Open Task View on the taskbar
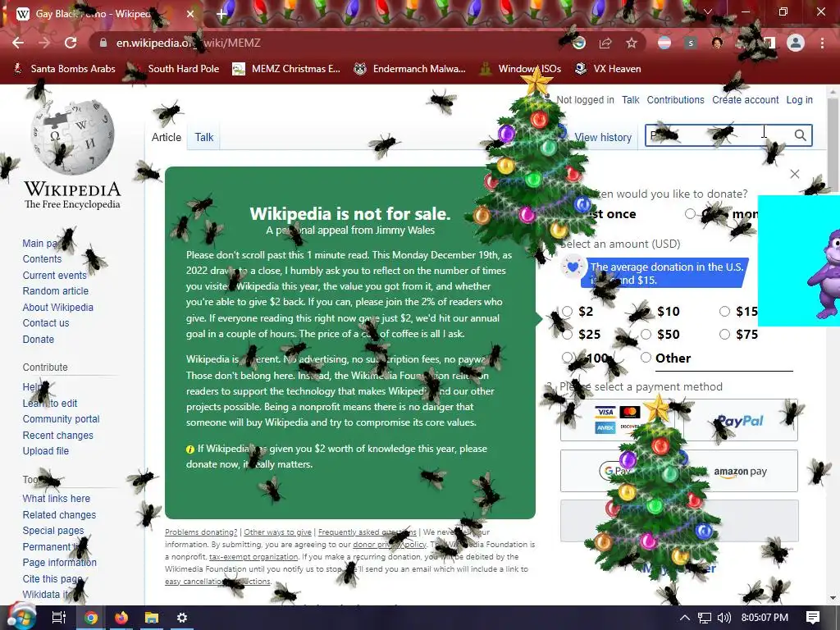The height and width of the screenshot is (630, 840). [58, 618]
